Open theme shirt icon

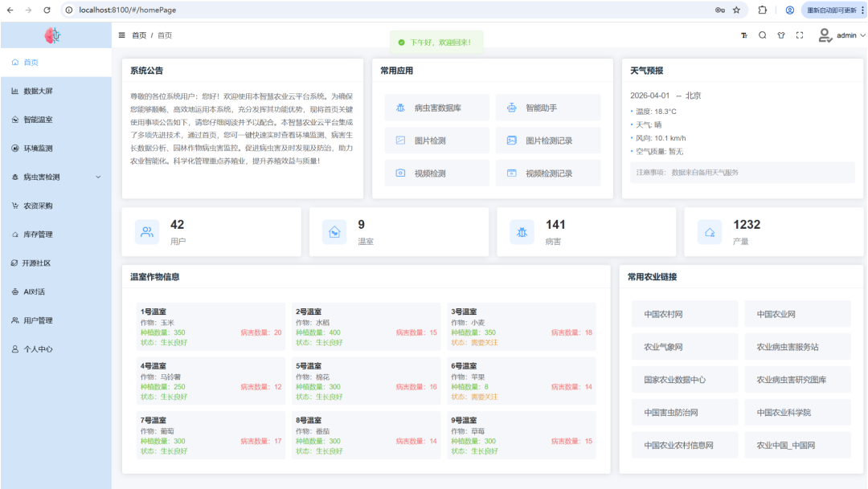tap(781, 35)
